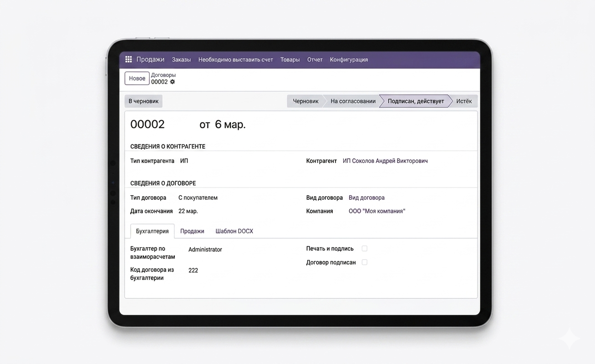Open the Конфигурация menu
This screenshot has width=595, height=364.
[349, 60]
